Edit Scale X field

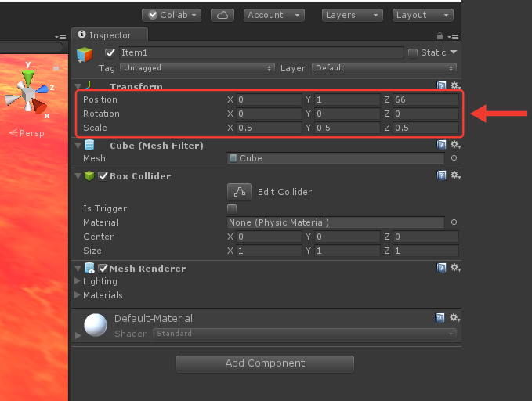click(x=269, y=128)
